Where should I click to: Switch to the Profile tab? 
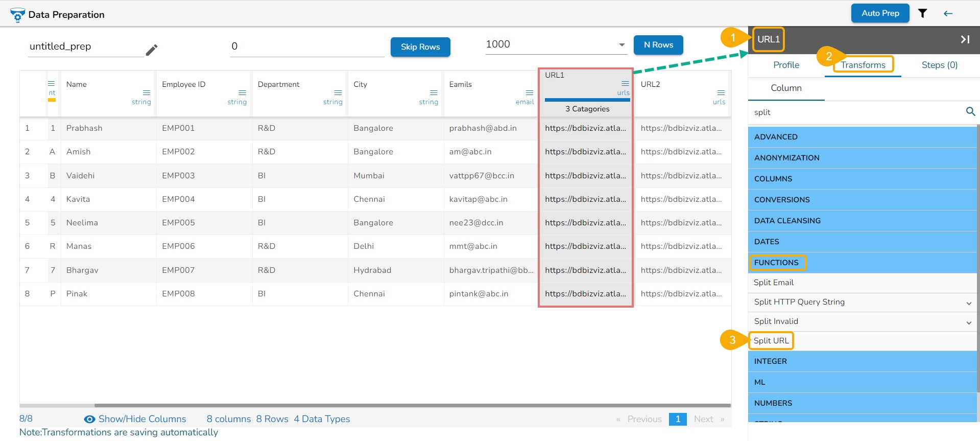tap(786, 65)
